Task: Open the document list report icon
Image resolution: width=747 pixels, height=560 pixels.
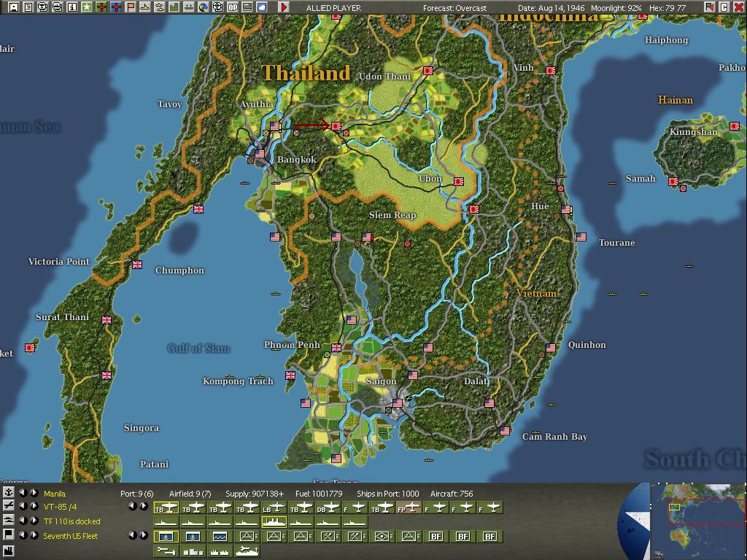Action: (x=28, y=7)
